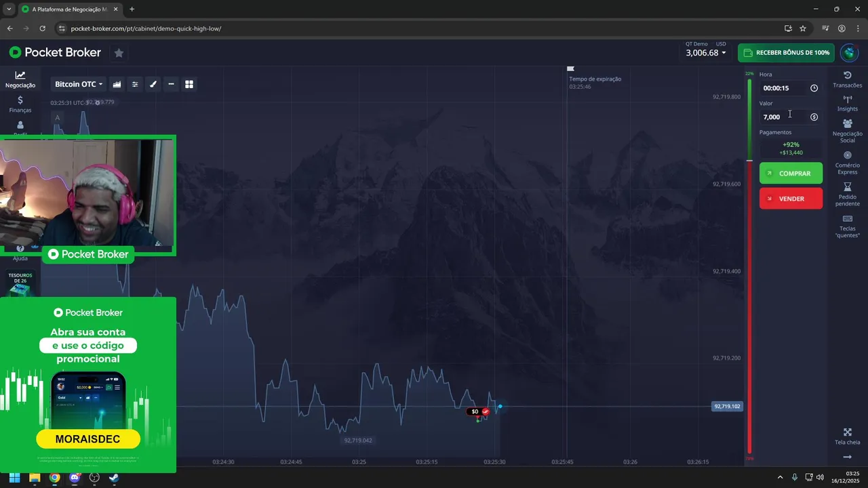This screenshot has height=488, width=868.
Task: Click the chart low label 92,719.042
Action: 358,441
